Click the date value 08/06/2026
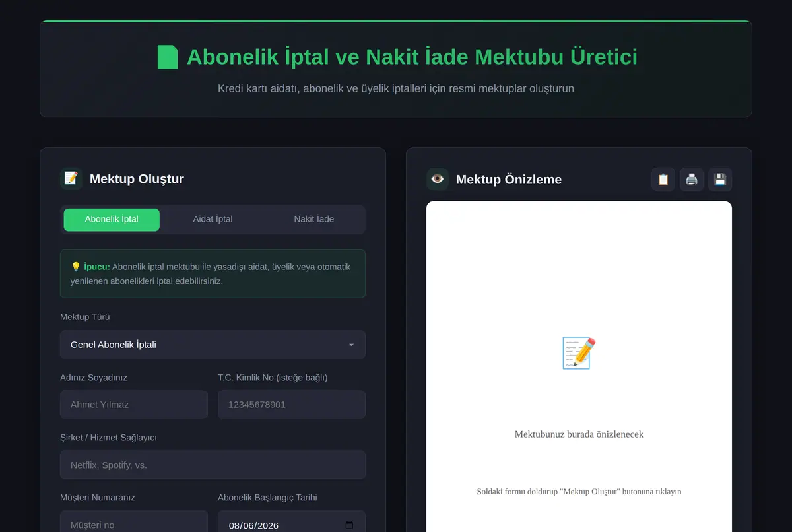The width and height of the screenshot is (792, 532). tap(253, 525)
